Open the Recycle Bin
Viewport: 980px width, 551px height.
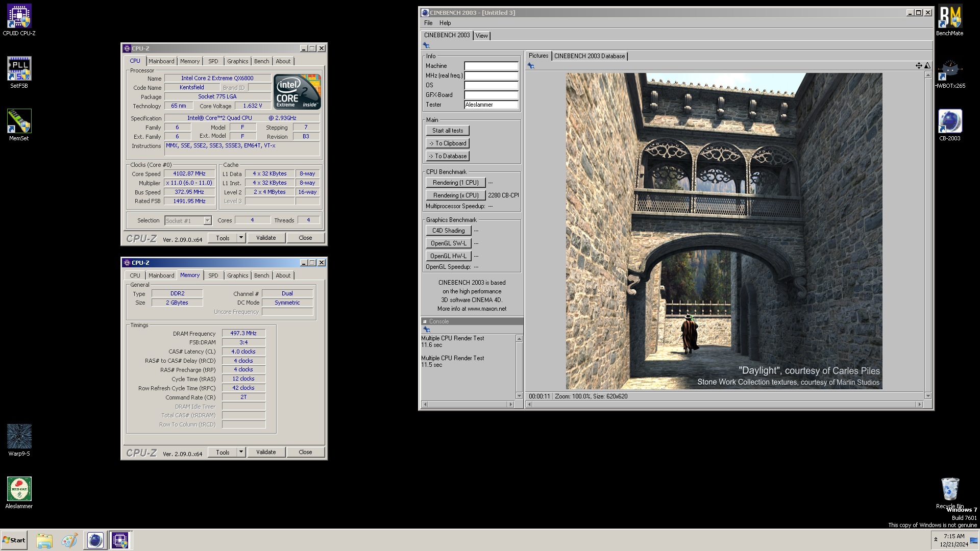[950, 493]
